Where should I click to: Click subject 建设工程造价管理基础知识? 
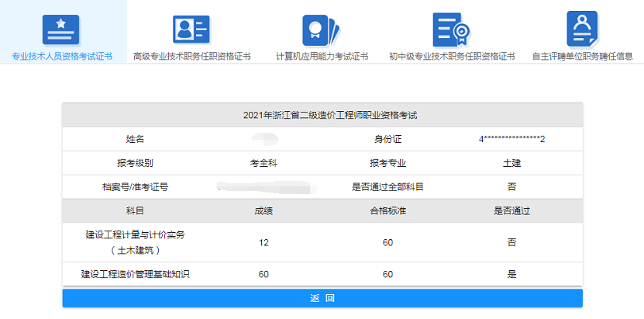click(x=135, y=274)
